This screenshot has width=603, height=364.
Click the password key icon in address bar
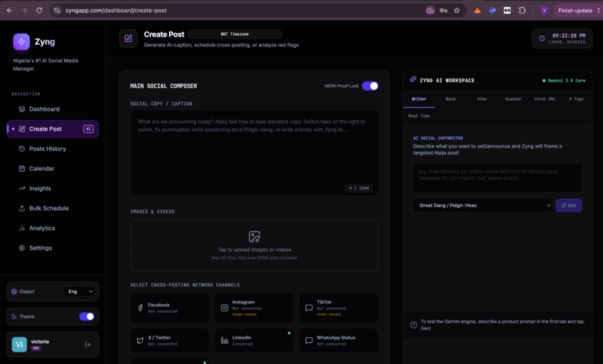click(444, 10)
